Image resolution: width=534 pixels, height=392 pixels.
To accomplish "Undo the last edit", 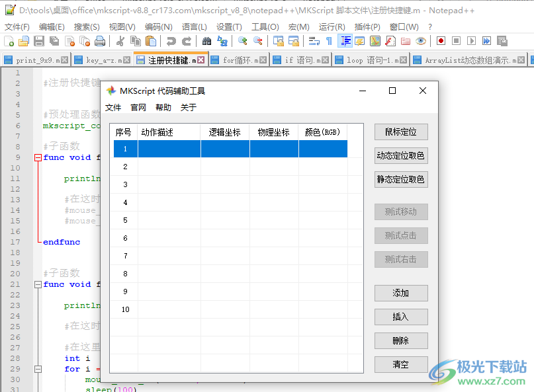I will click(x=171, y=41).
